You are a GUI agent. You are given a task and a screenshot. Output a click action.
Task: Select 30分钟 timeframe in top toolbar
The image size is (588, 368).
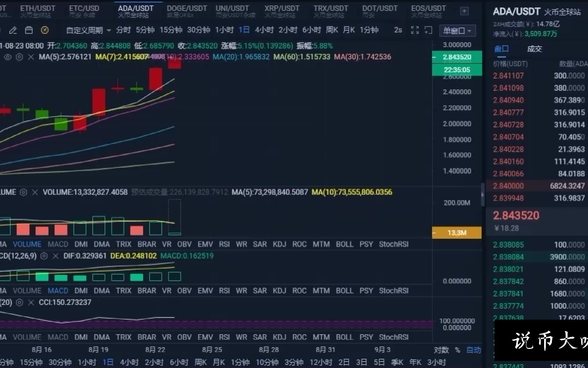(x=199, y=30)
